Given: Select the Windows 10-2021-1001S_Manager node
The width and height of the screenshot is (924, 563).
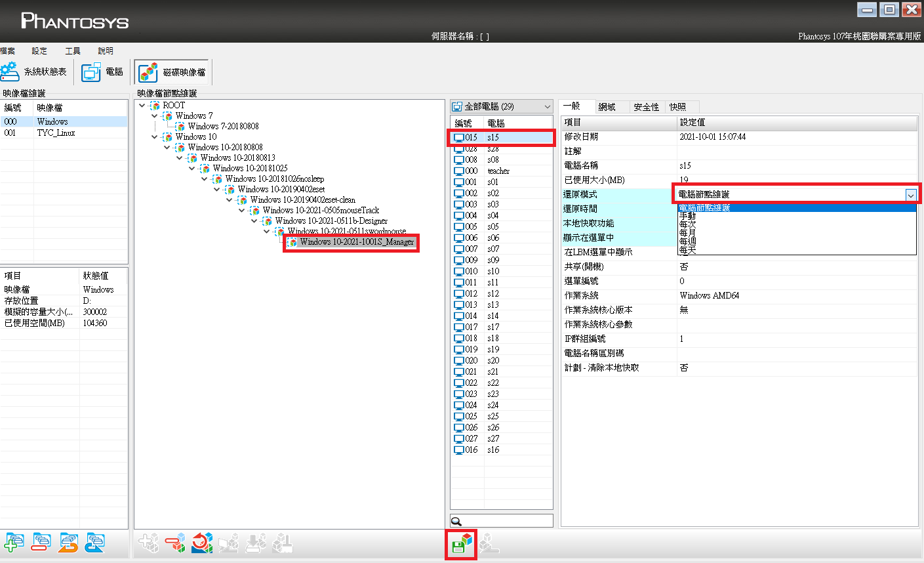Looking at the screenshot, I should [x=357, y=242].
